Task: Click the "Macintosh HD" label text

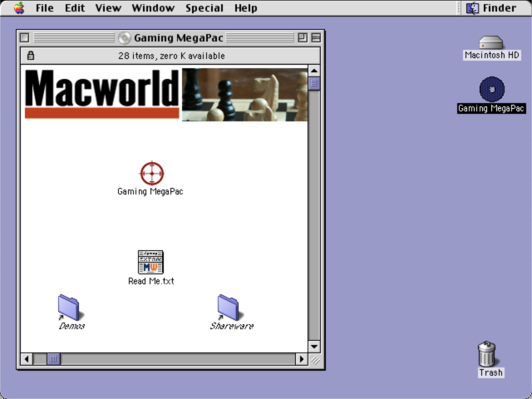Action: tap(491, 55)
